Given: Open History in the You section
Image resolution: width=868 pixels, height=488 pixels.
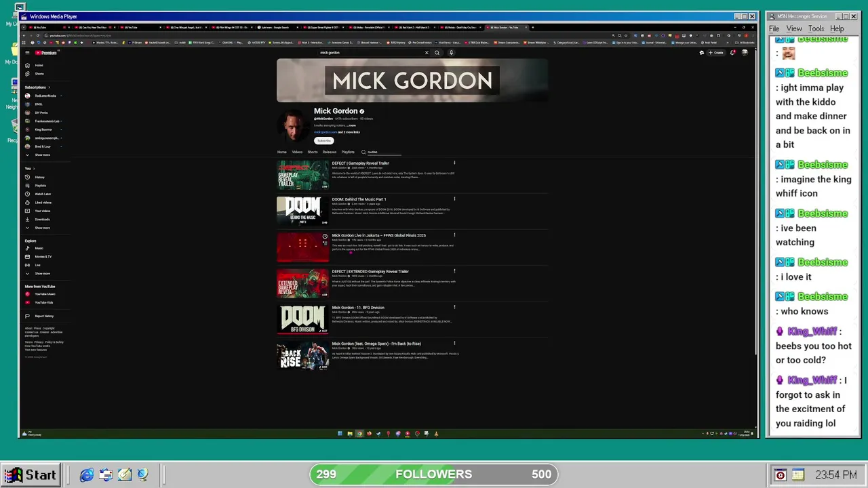Looking at the screenshot, I should (x=40, y=177).
